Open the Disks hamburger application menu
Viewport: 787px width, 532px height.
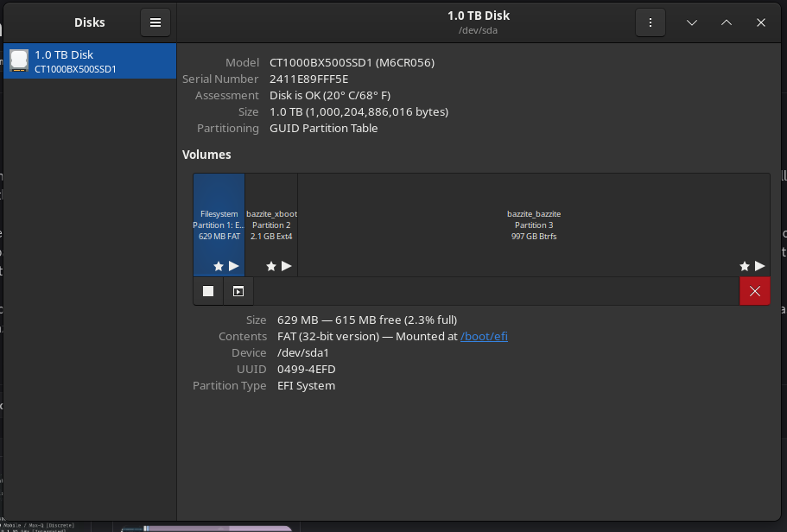click(x=155, y=22)
